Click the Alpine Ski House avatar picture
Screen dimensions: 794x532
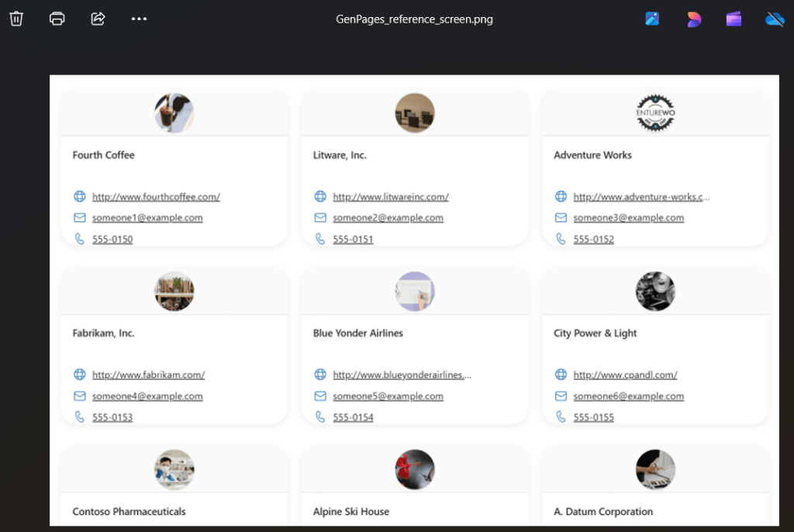pos(415,469)
